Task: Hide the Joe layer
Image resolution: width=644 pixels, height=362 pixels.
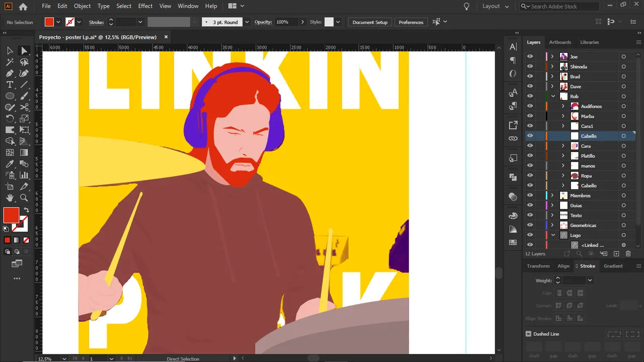Action: tap(530, 56)
